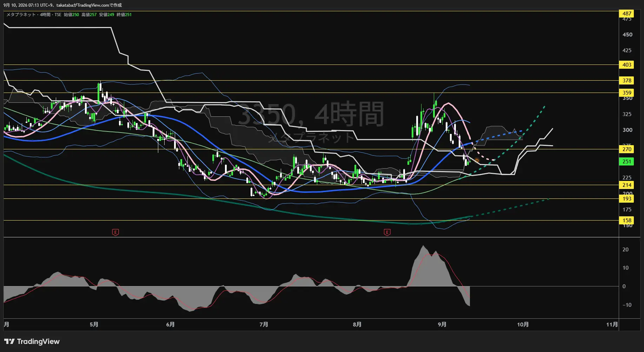Click the 8月 label on the time axis
Screen dimensions: 644x352
[x=357, y=325]
